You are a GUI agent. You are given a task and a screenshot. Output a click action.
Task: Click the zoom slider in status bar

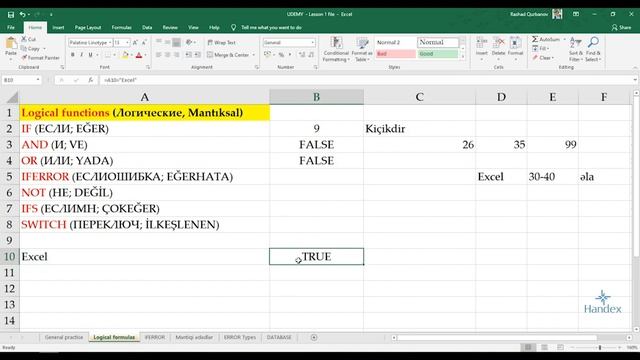(600, 347)
